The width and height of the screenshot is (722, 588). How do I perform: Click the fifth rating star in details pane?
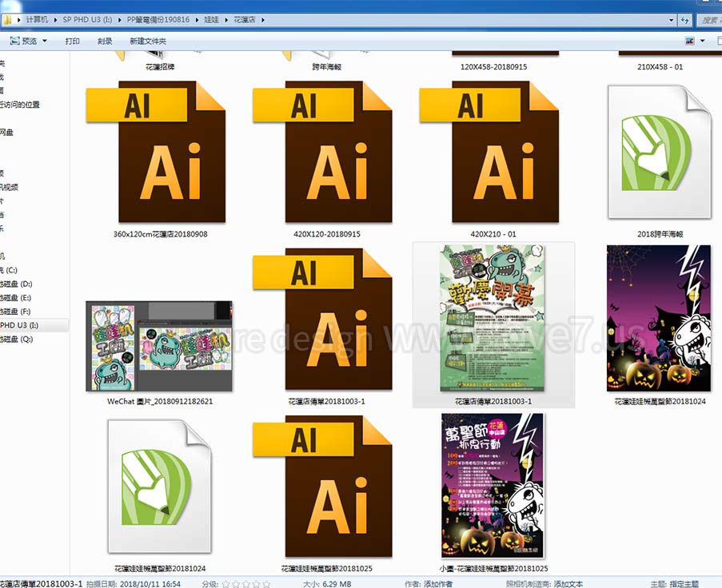click(266, 584)
